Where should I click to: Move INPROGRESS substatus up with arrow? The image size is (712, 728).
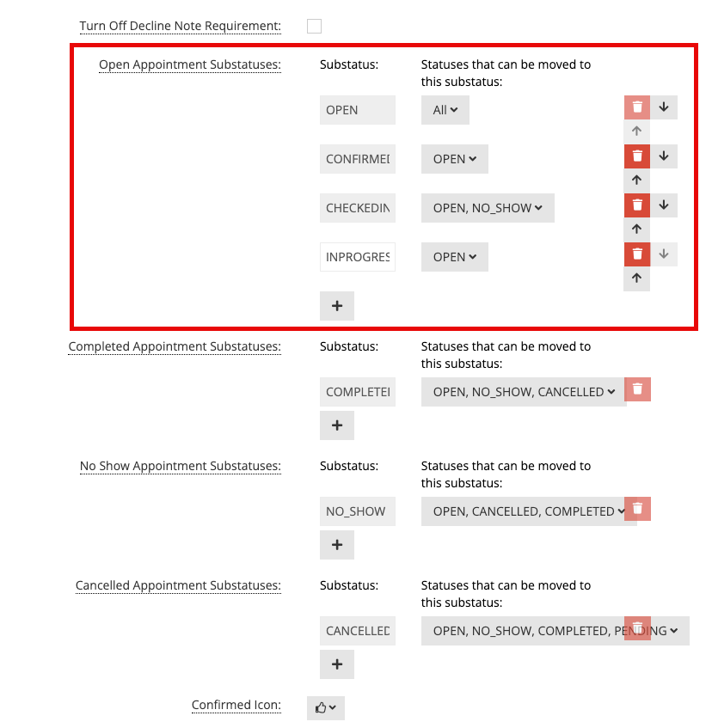[x=637, y=278]
